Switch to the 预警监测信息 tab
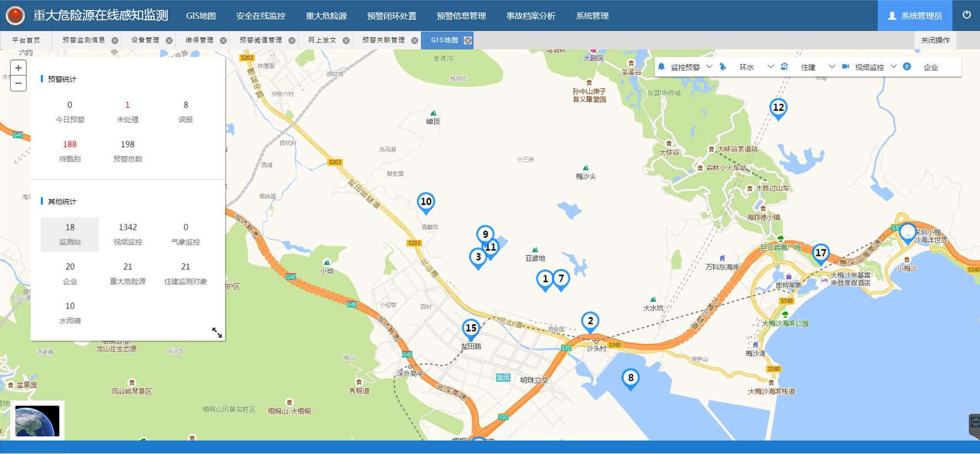Screen dimensions: 980x454 click(83, 40)
